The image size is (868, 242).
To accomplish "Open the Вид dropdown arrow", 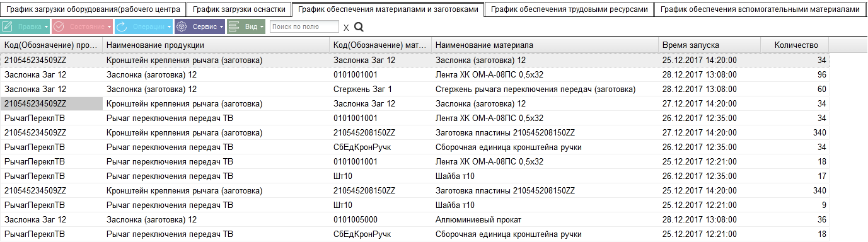I will (x=261, y=27).
